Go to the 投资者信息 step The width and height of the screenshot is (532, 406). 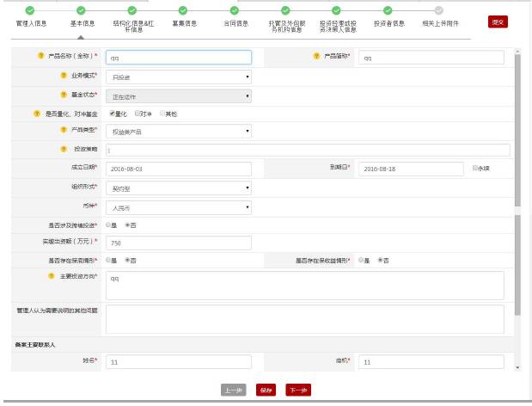[389, 23]
